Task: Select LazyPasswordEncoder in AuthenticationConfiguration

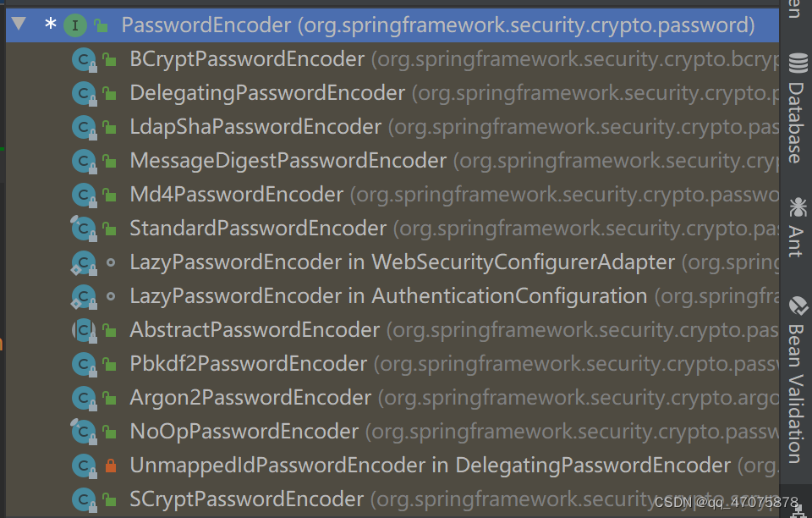Action: click(279, 295)
